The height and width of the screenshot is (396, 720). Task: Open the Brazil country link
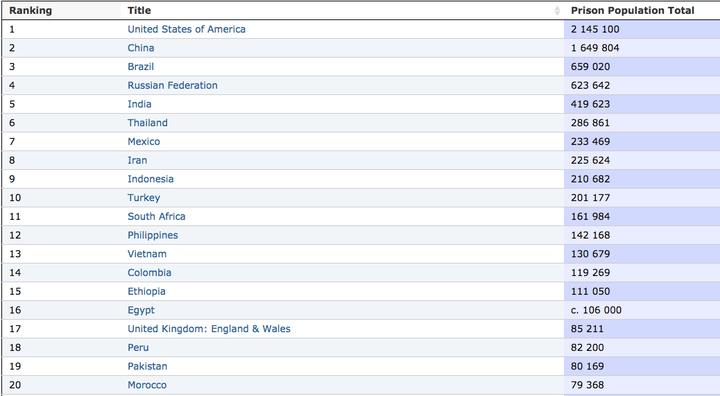(141, 67)
